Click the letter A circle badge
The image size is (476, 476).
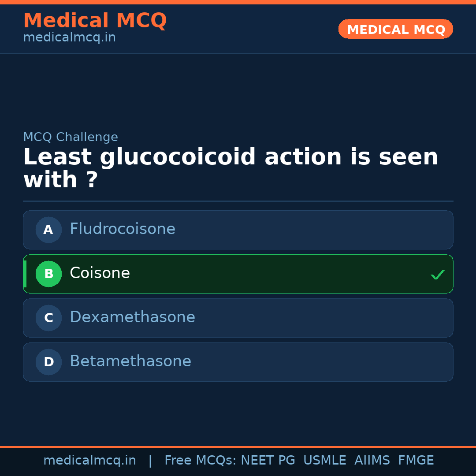tap(48, 230)
